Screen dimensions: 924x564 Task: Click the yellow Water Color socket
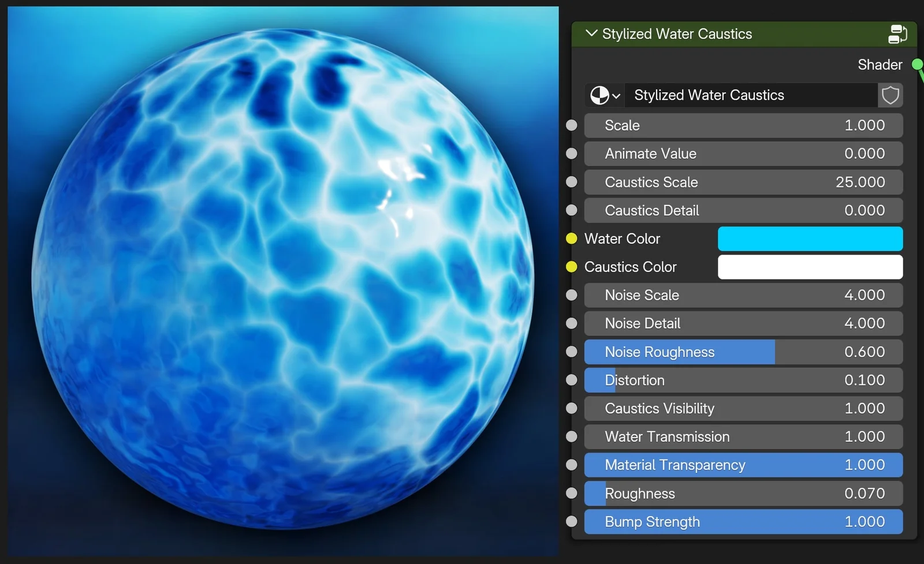pos(572,238)
